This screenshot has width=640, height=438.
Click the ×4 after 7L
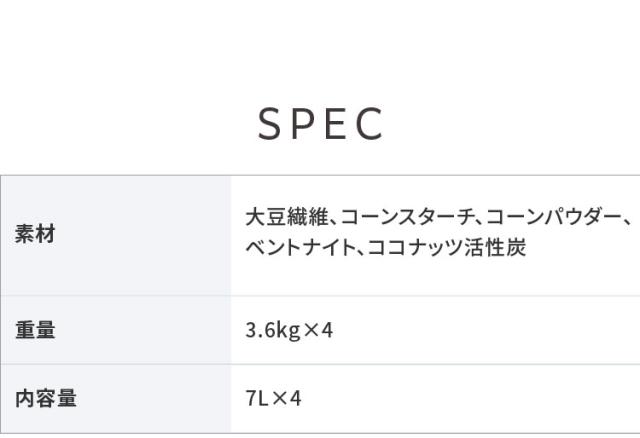pyautogui.click(x=286, y=398)
